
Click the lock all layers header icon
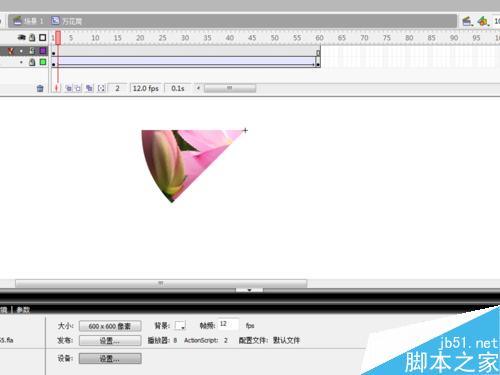(x=32, y=37)
